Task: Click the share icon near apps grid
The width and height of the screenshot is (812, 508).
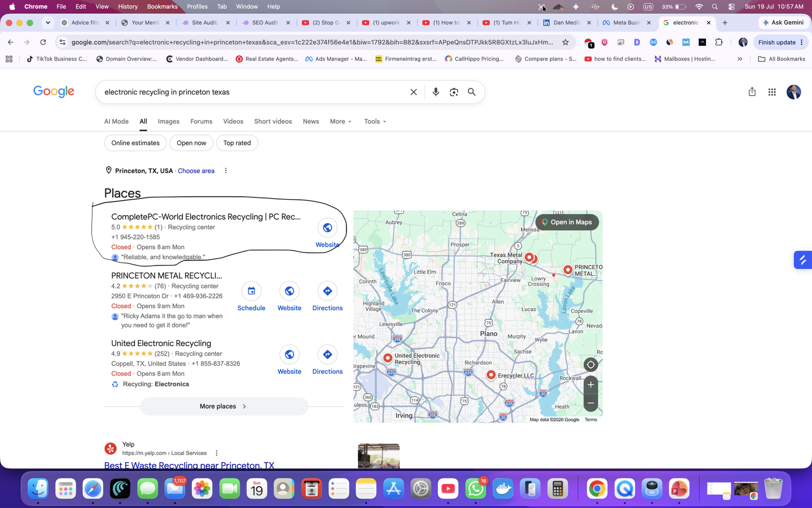Action: click(x=752, y=91)
